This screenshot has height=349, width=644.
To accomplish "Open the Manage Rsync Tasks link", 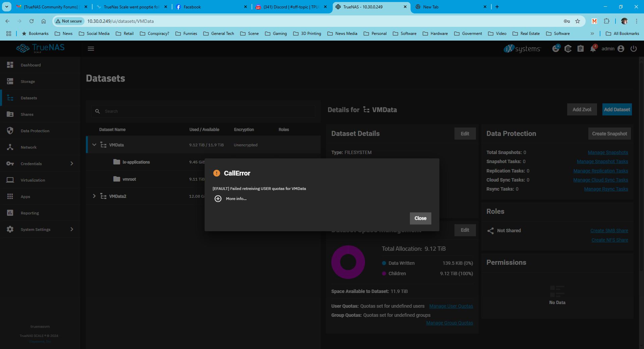I will [606, 189].
